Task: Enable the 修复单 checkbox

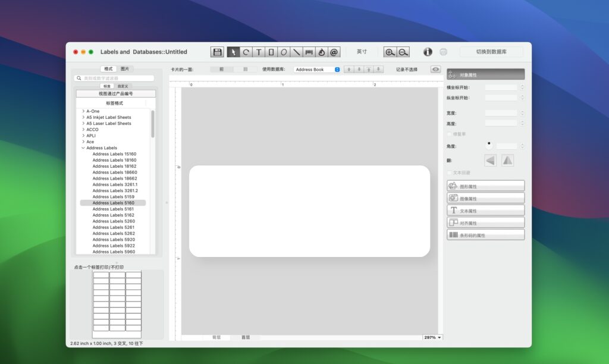Action: click(449, 134)
